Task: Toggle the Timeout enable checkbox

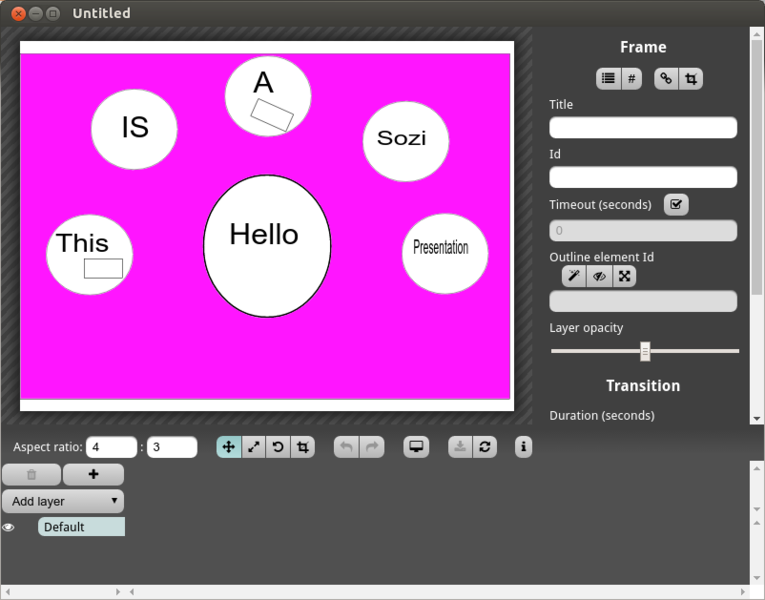Action: click(676, 204)
